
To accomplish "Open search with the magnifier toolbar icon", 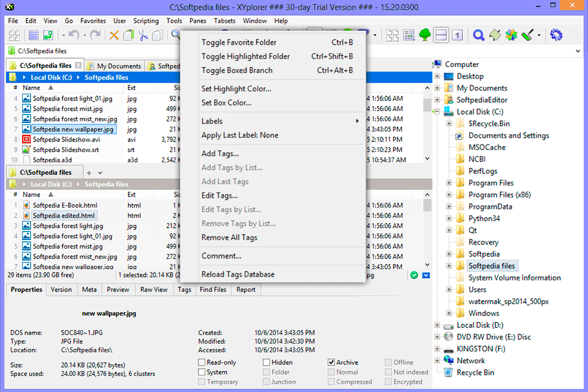I will click(479, 36).
